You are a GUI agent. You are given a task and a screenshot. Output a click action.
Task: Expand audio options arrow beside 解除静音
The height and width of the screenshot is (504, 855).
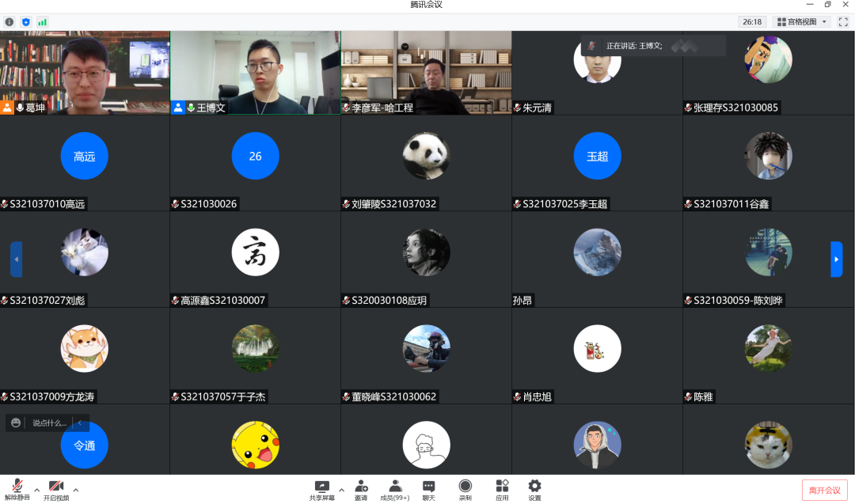[36, 490]
